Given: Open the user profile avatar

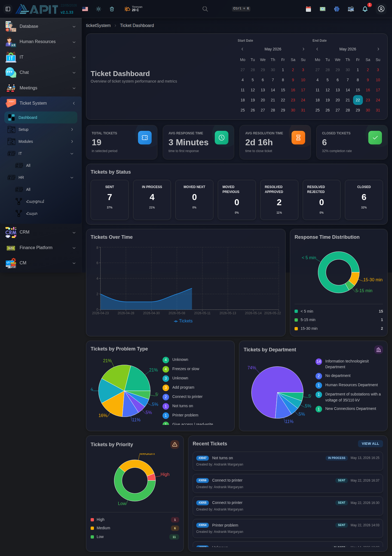Looking at the screenshot, I should coord(381,9).
